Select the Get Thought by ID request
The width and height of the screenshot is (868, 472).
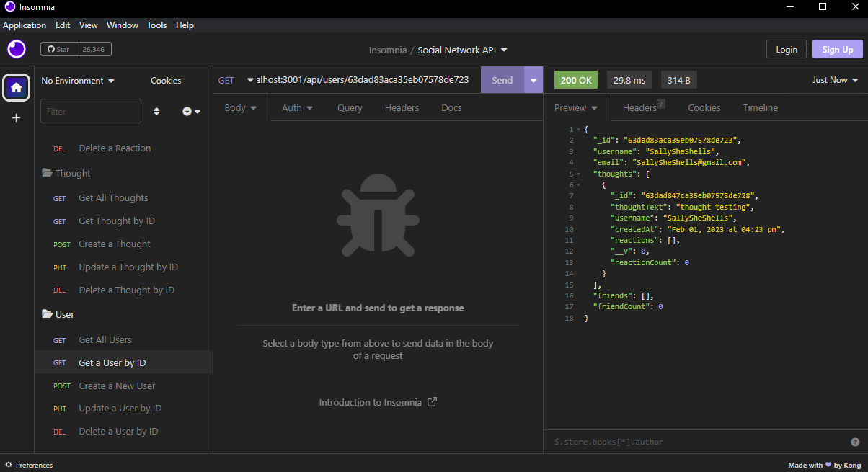point(123,221)
